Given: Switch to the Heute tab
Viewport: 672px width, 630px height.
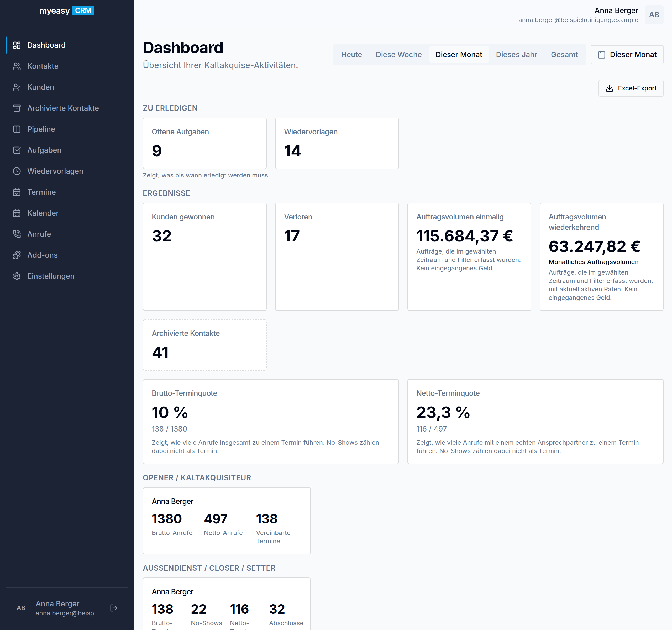Looking at the screenshot, I should tap(351, 55).
